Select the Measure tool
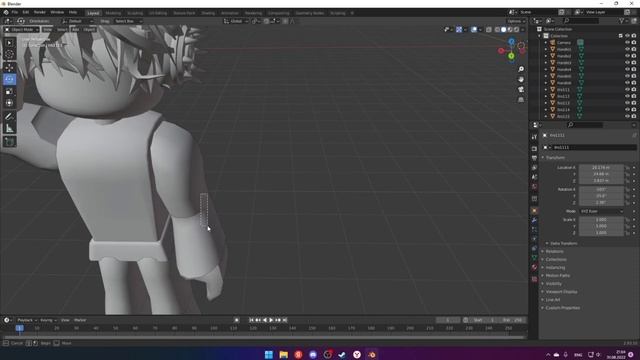 (9, 129)
